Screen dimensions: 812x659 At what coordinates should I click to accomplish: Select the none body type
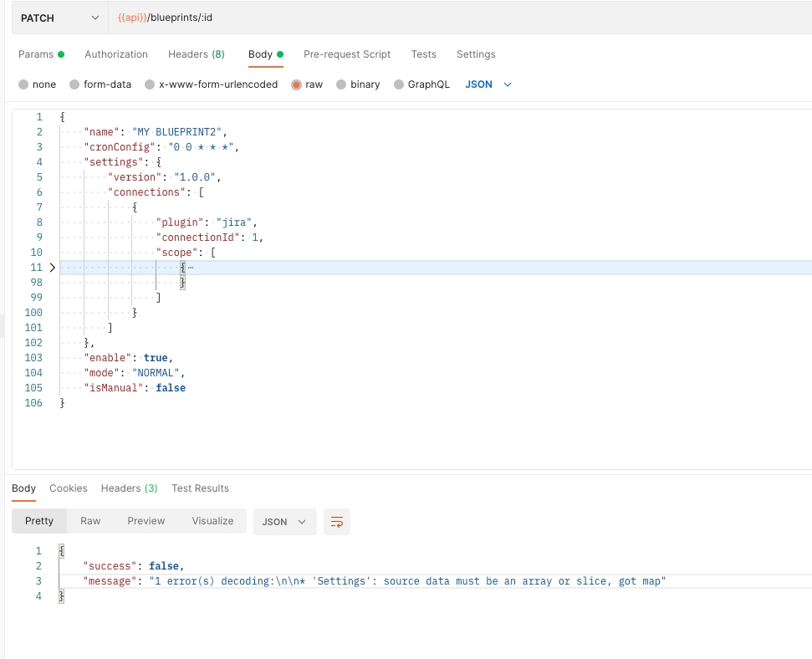coord(38,84)
